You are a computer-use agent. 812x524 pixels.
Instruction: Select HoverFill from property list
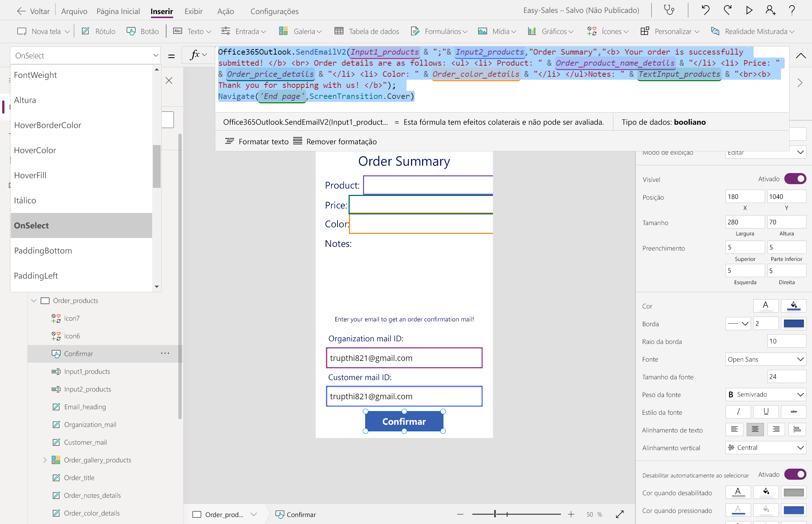click(81, 175)
